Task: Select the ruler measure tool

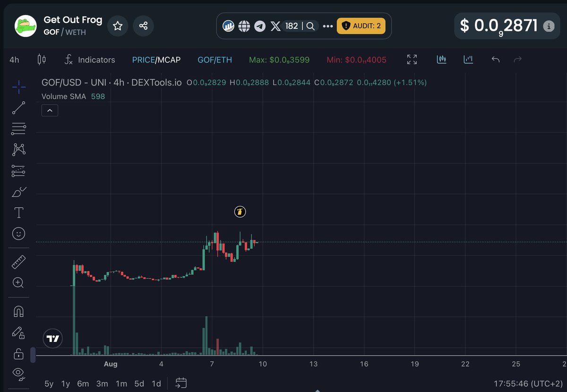Action: coord(18,262)
